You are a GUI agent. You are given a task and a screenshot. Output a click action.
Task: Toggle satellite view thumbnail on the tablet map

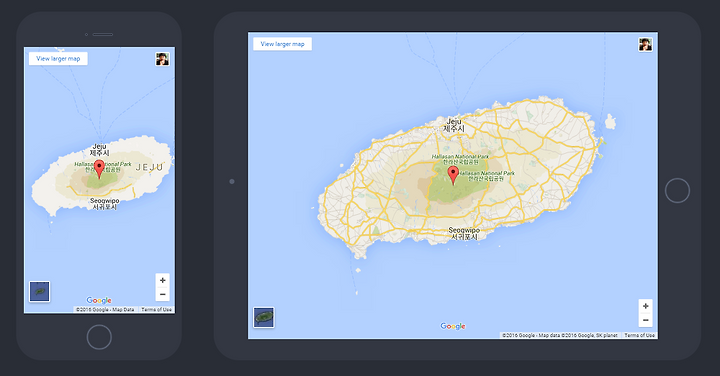click(x=264, y=318)
